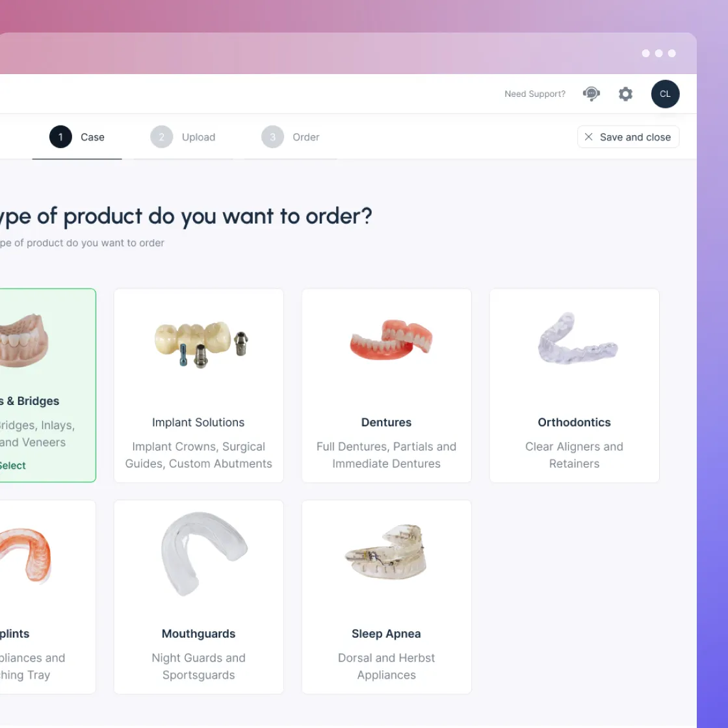Choose the Implant Solutions product card
This screenshot has height=728, width=728.
coord(199,385)
